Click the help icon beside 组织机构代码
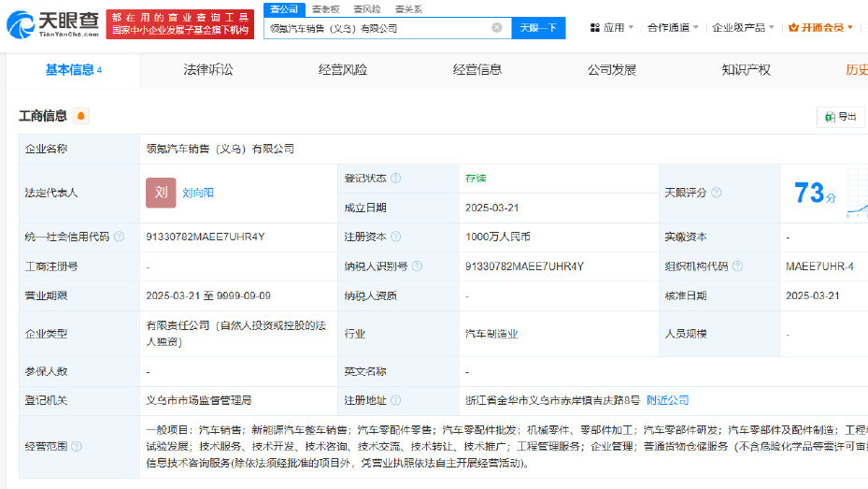 (737, 266)
